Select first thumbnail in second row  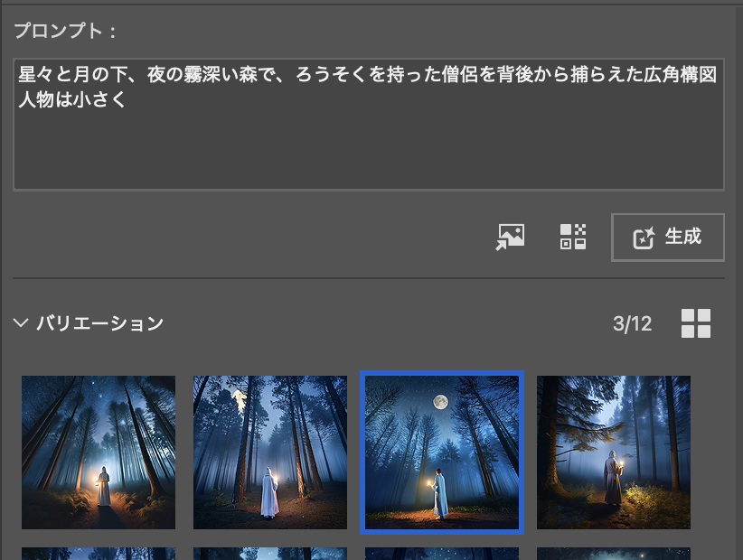(99, 553)
